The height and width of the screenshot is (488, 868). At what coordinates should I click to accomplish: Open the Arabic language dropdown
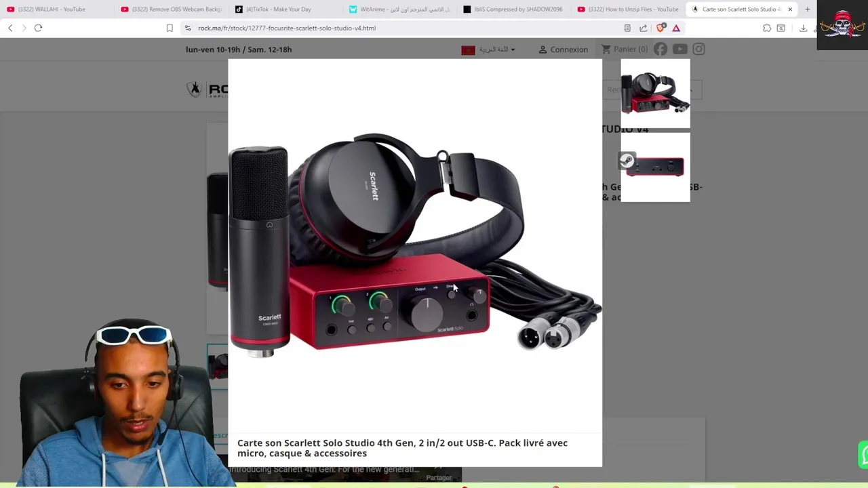pos(497,49)
